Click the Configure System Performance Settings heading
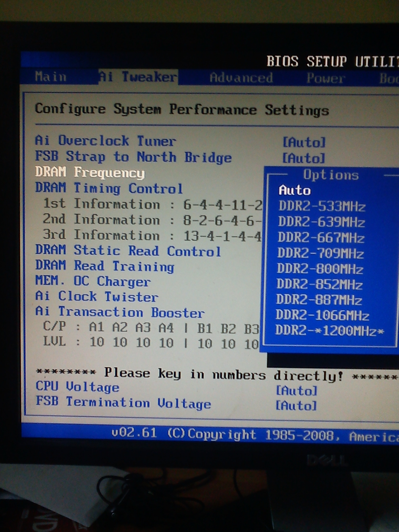399x532 pixels. tap(182, 109)
